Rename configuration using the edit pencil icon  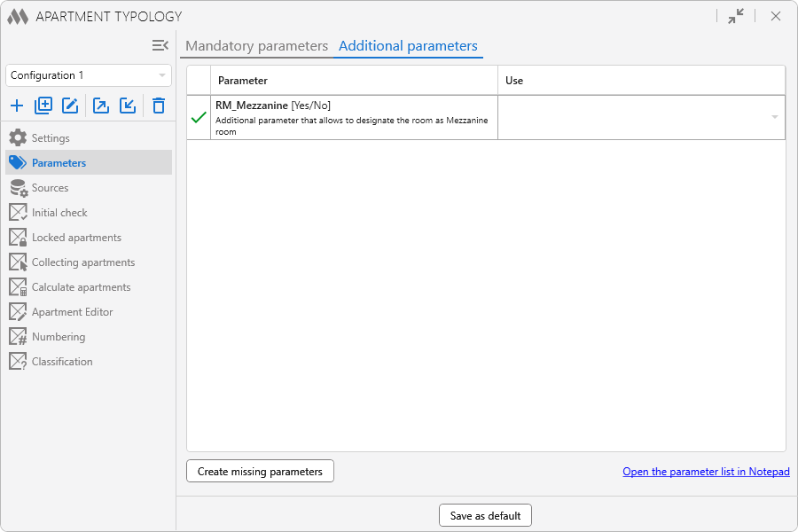[70, 106]
